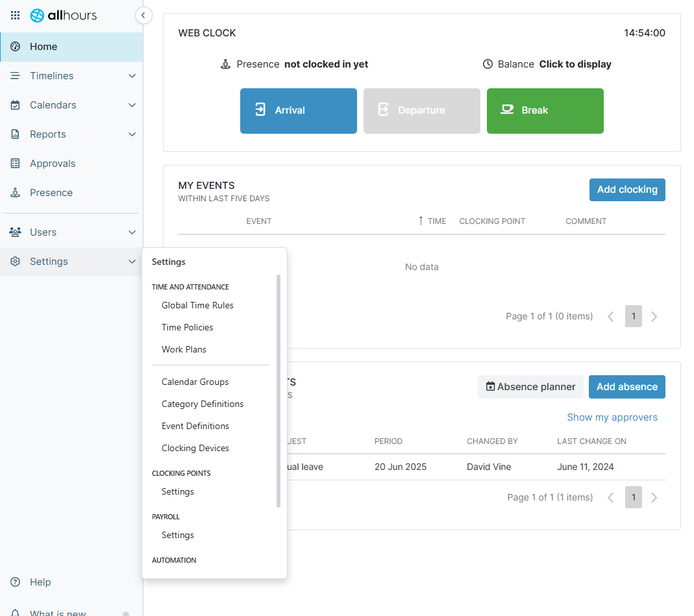Click the Help question mark icon
The image size is (694, 616).
tap(16, 582)
